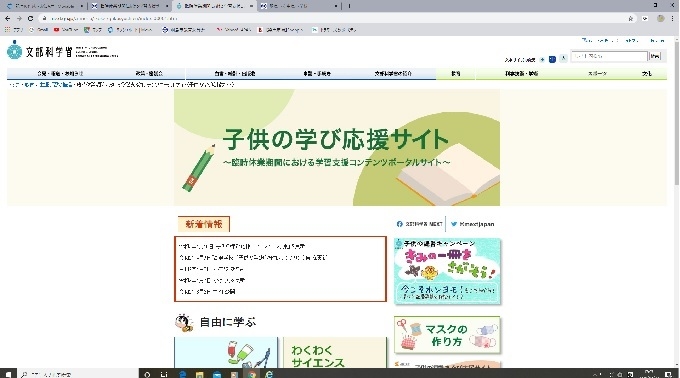Switch to the second browser tab
Screen dimensions: 680x378
point(129,6)
